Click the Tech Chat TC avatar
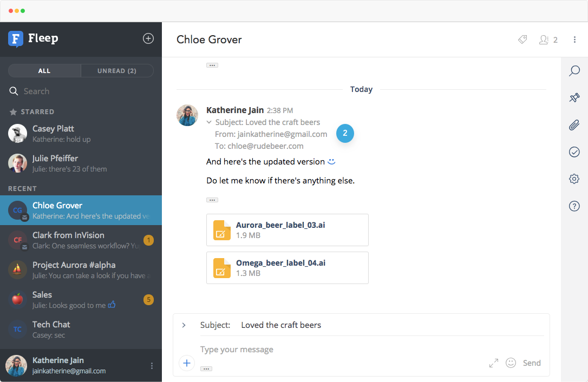The image size is (588, 382). [18, 329]
